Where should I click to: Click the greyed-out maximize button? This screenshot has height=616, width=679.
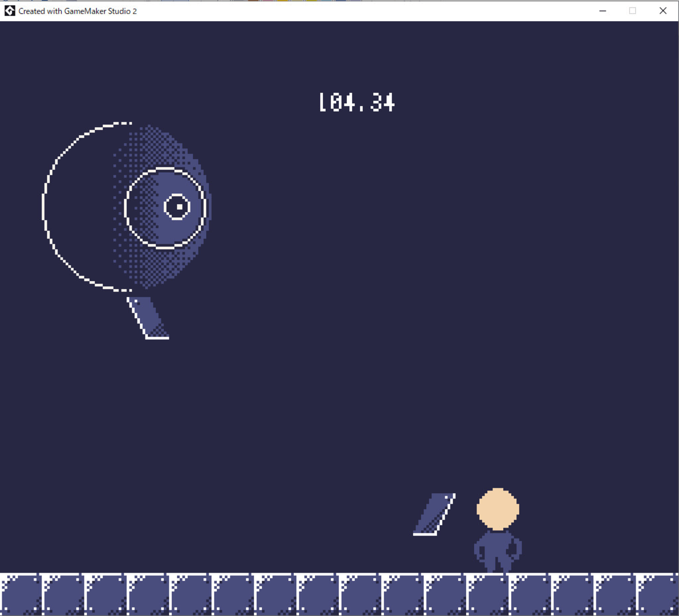point(632,11)
